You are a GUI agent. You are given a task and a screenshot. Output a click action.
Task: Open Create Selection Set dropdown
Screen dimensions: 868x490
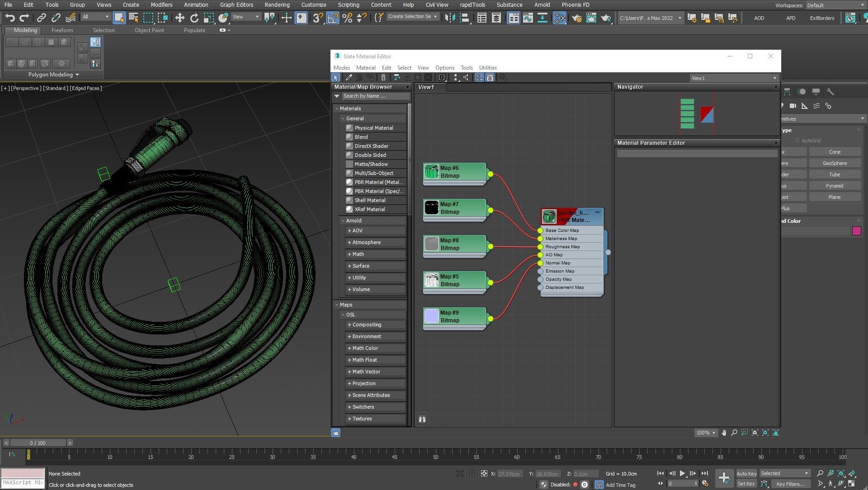pos(413,17)
